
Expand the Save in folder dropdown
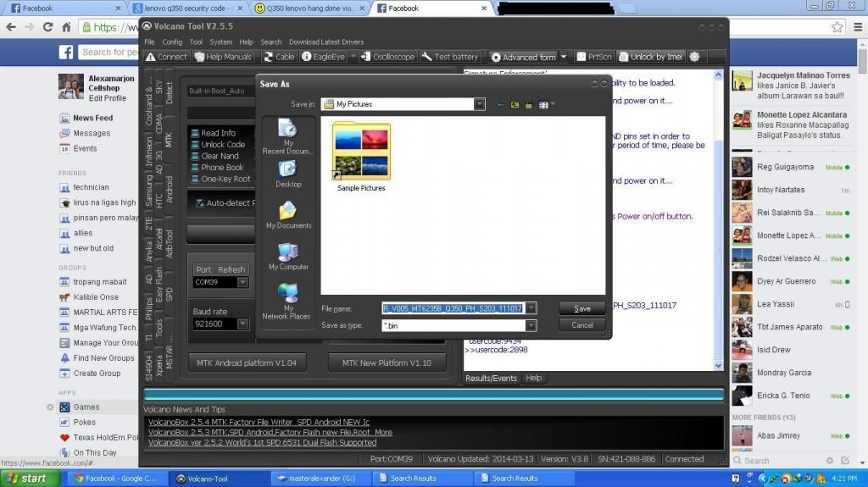point(480,104)
